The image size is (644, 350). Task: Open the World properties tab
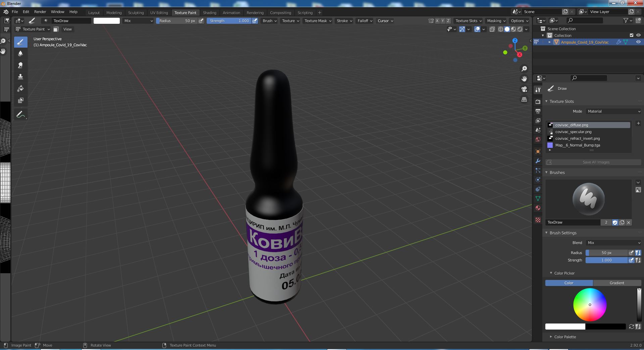click(x=538, y=139)
